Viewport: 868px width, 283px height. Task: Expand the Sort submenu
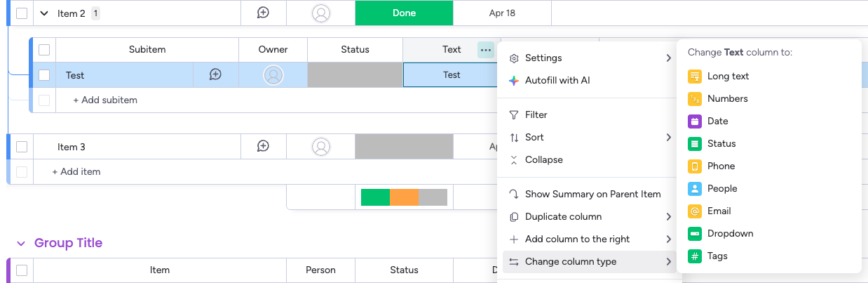coord(589,137)
